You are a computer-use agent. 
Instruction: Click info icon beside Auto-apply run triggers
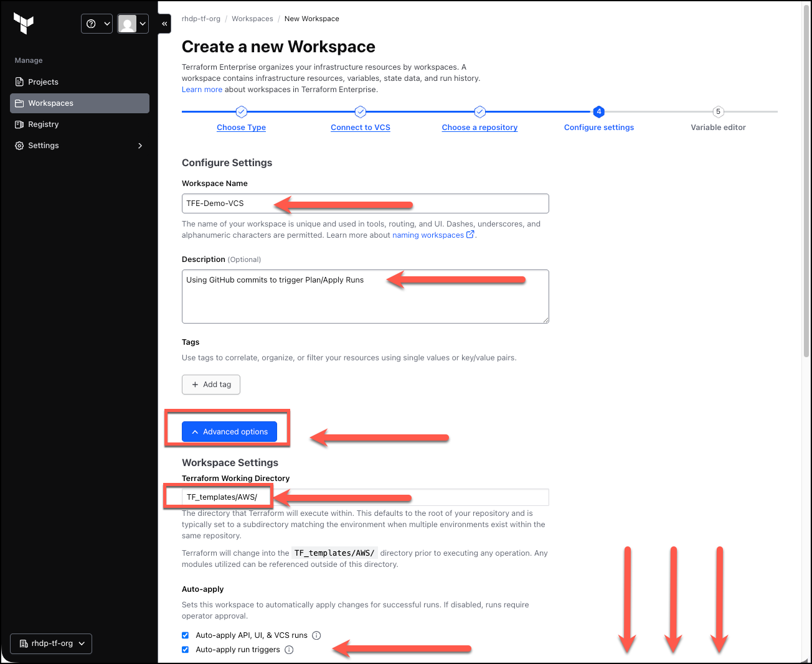click(289, 650)
